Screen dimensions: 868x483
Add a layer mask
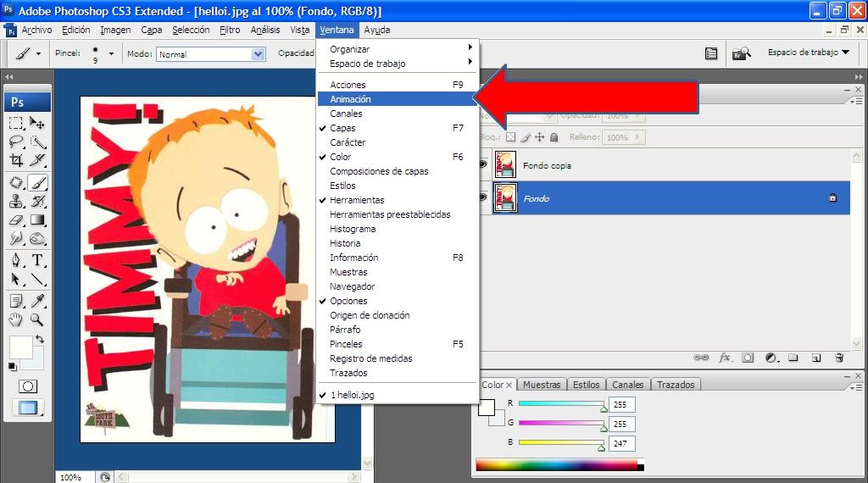tap(748, 358)
